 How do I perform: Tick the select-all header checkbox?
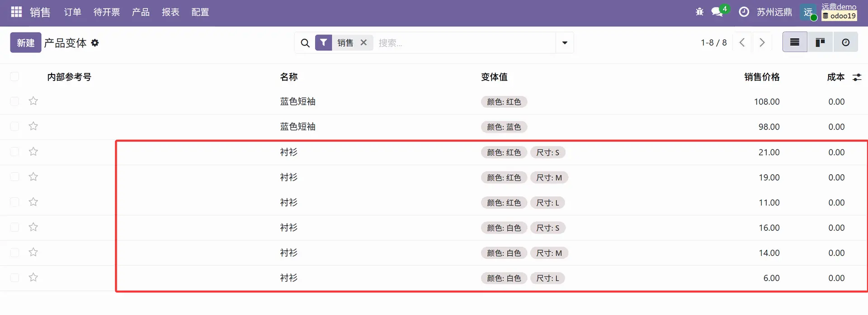(14, 77)
